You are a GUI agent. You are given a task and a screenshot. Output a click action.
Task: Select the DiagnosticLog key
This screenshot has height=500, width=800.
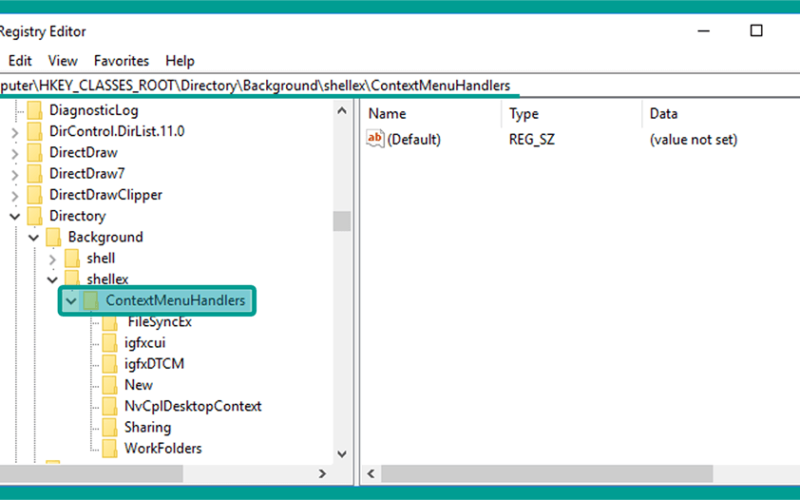(94, 110)
